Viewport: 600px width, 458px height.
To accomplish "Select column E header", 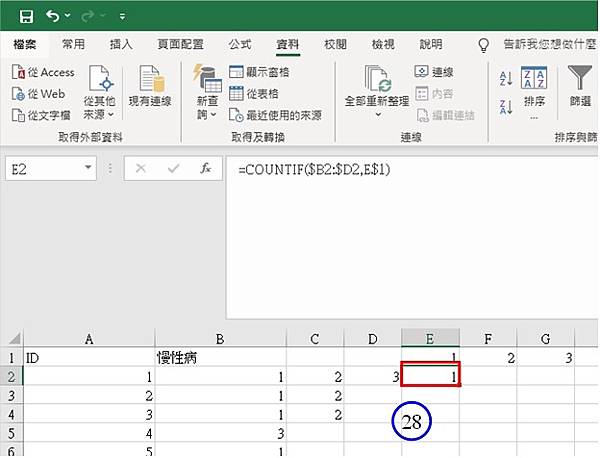I will tap(430, 339).
